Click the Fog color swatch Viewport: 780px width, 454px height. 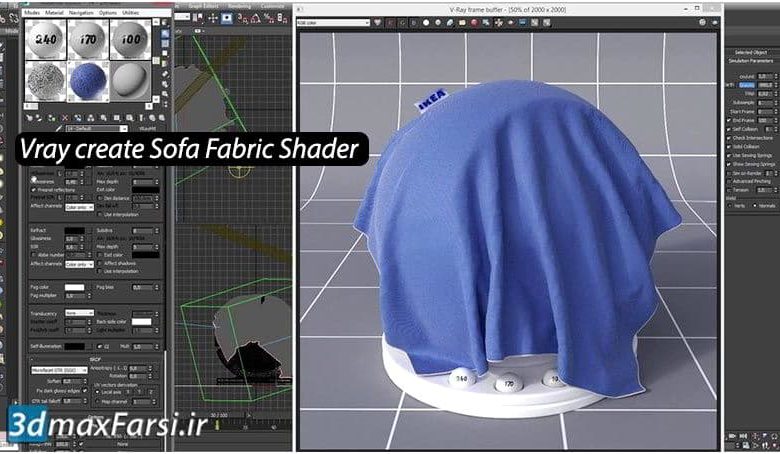pyautogui.click(x=74, y=287)
